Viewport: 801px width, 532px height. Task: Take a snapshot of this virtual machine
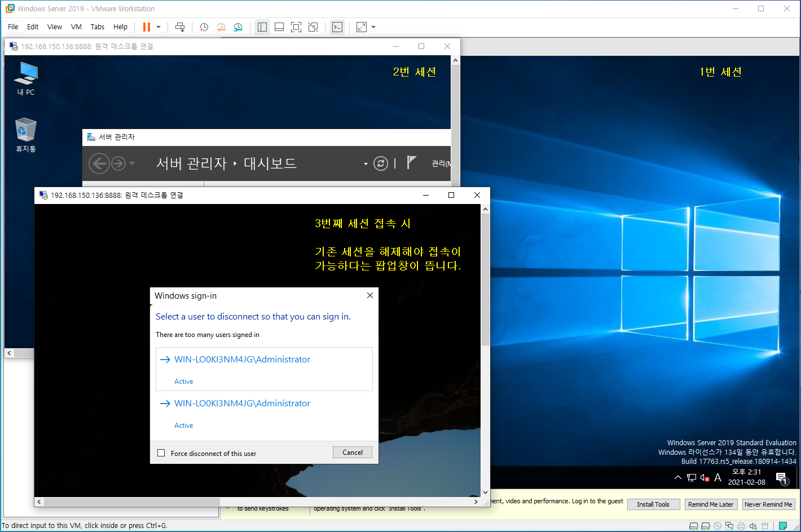coord(204,26)
